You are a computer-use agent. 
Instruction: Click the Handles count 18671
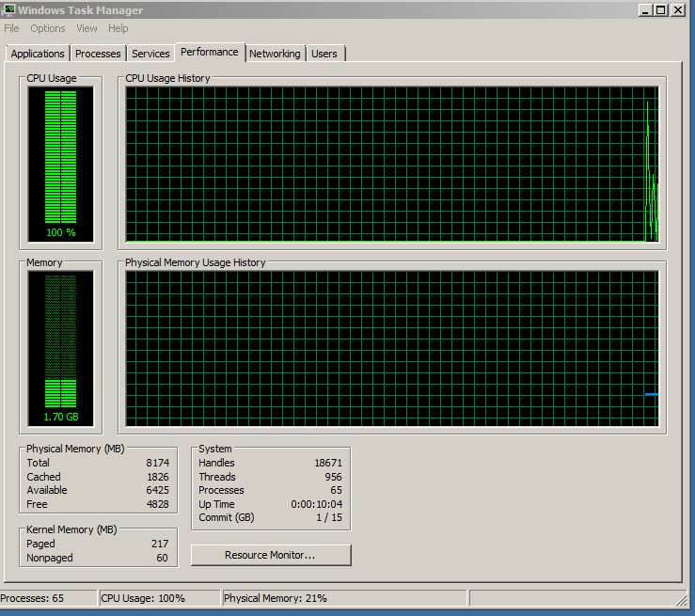click(328, 463)
